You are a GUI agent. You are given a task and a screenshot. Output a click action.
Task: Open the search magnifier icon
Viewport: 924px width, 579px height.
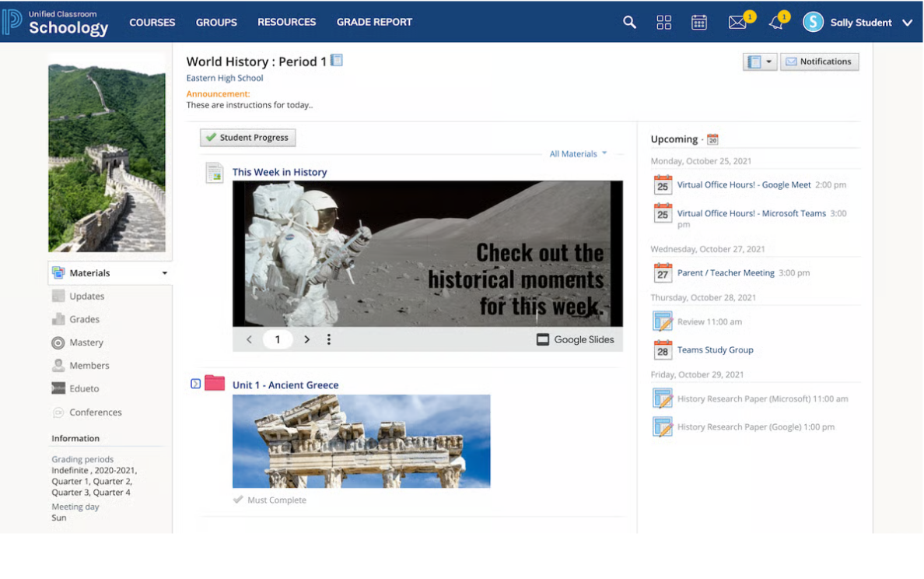tap(629, 22)
